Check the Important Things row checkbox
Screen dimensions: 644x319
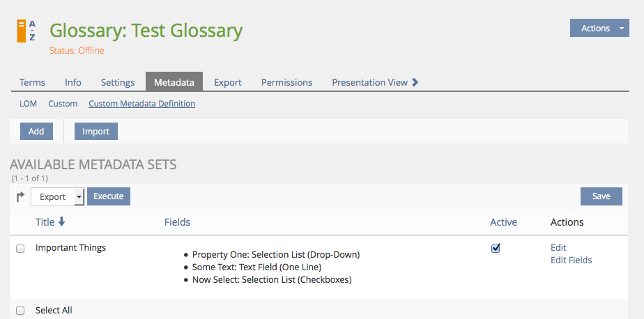(x=20, y=249)
